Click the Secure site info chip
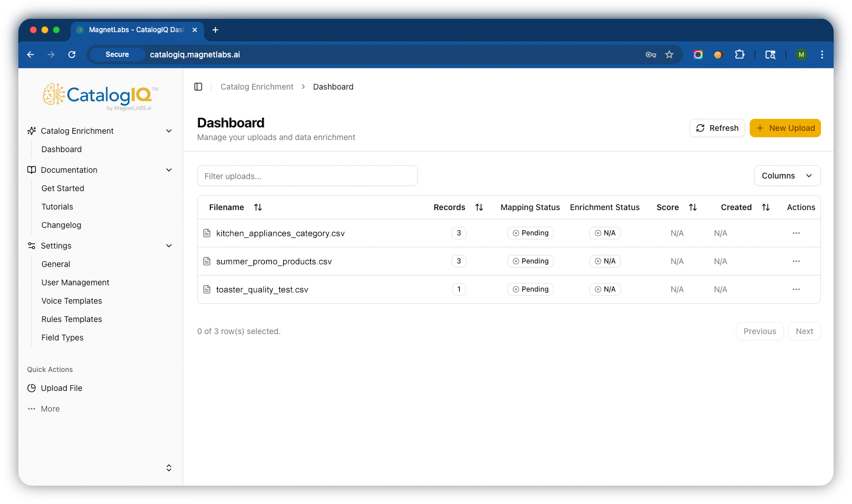 [x=117, y=55]
